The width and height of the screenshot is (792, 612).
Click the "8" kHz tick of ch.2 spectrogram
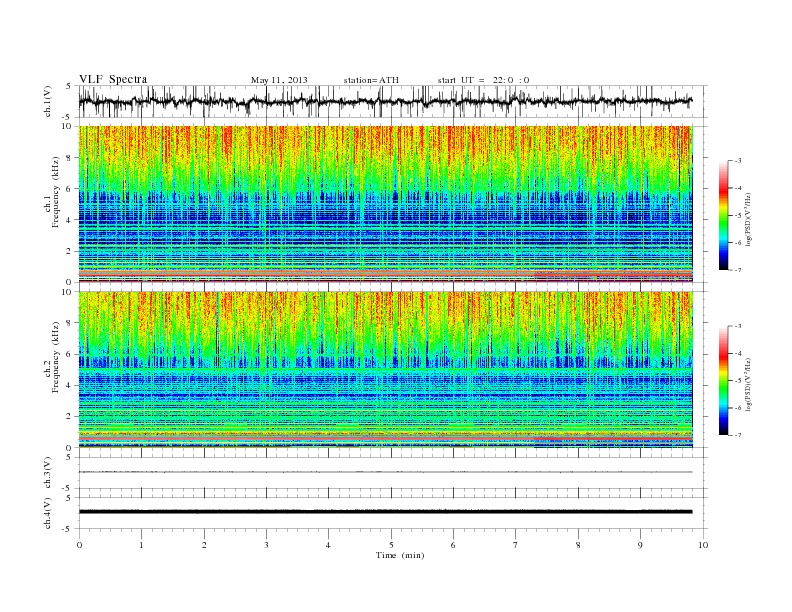tap(69, 323)
